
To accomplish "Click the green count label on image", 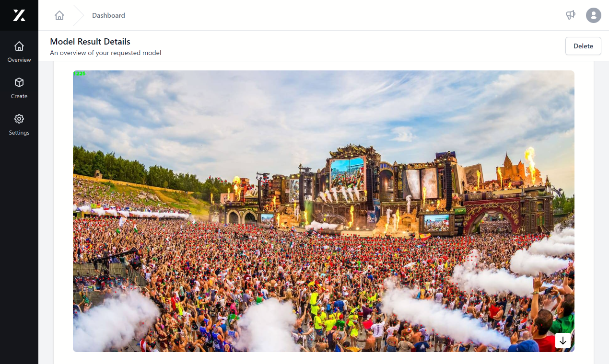I will tap(80, 73).
